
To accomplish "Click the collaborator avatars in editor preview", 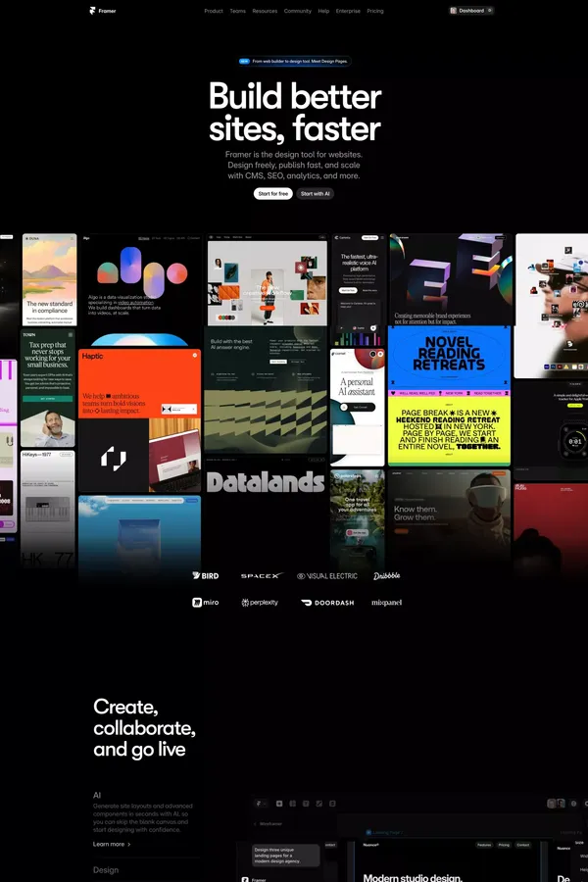I will point(556,804).
